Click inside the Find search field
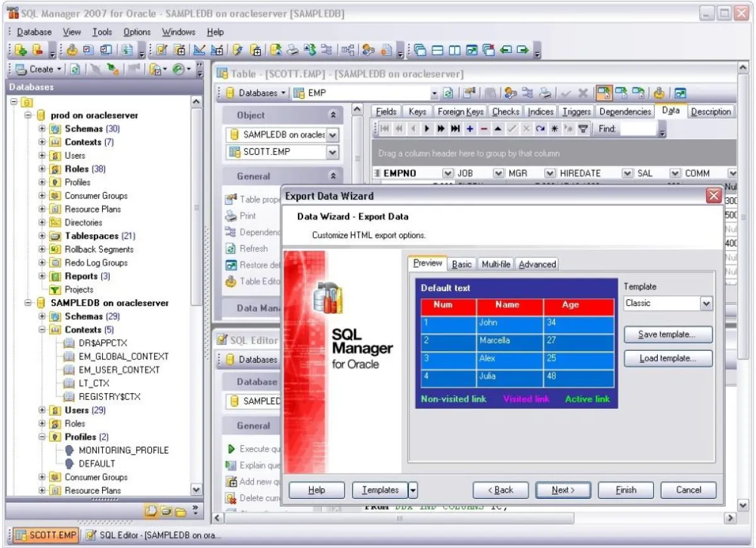Viewport: 756px width, 548px height. (x=638, y=128)
